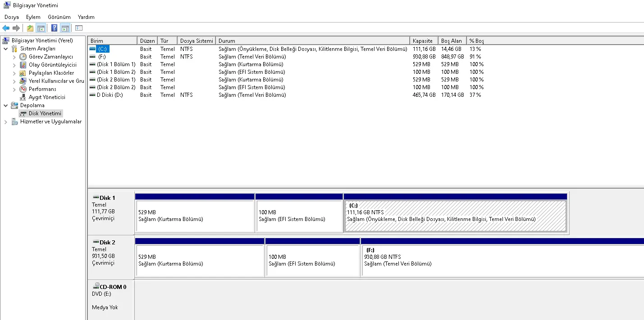Click the Sistem Araçları tools icon
Viewport: 644px width, 320px height.
[14, 49]
